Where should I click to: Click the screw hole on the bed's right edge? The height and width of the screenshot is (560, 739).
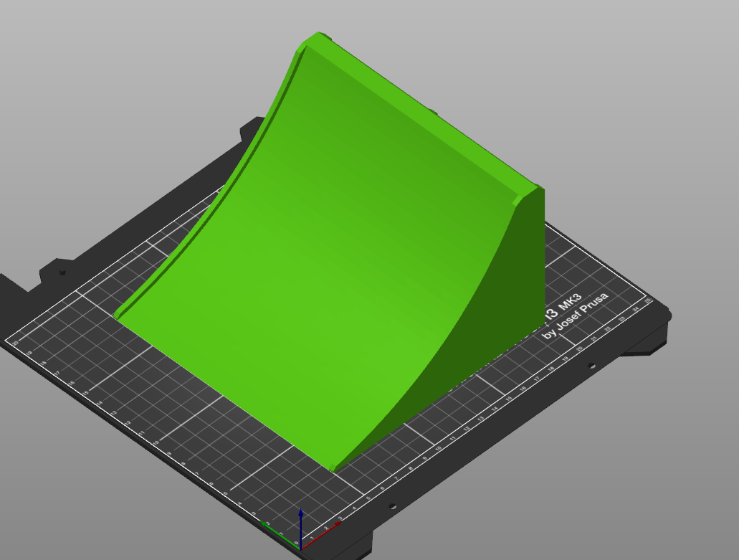click(x=591, y=365)
